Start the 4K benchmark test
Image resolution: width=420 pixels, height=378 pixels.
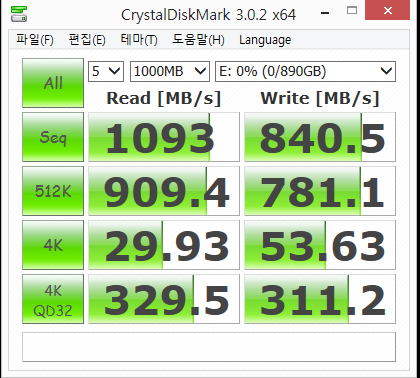pyautogui.click(x=53, y=245)
